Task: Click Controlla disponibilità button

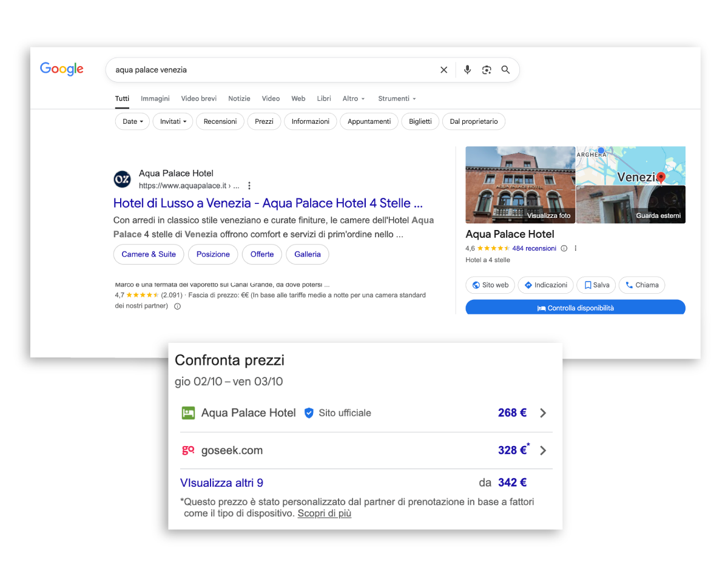Action: tap(575, 308)
